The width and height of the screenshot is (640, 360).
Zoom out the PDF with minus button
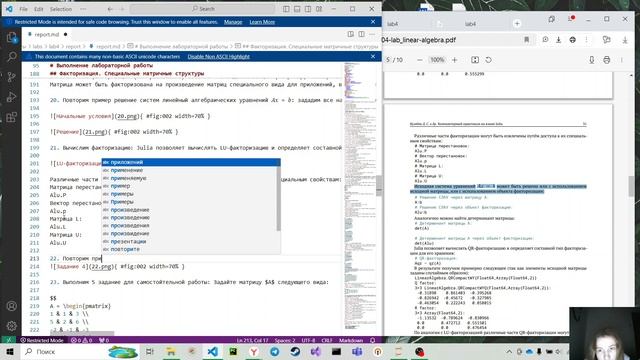[420, 60]
